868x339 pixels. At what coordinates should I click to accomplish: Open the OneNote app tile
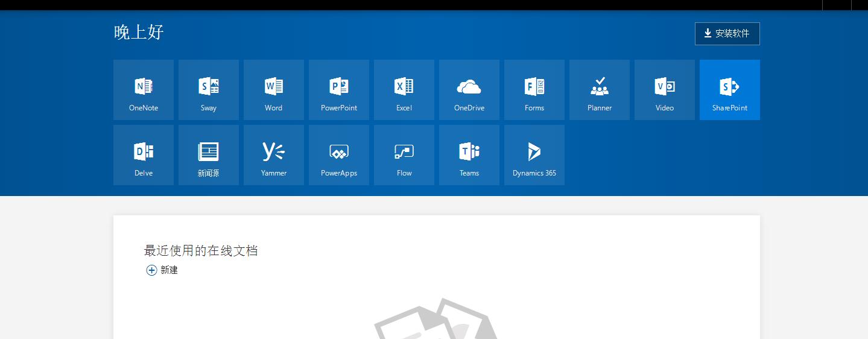coord(144,90)
